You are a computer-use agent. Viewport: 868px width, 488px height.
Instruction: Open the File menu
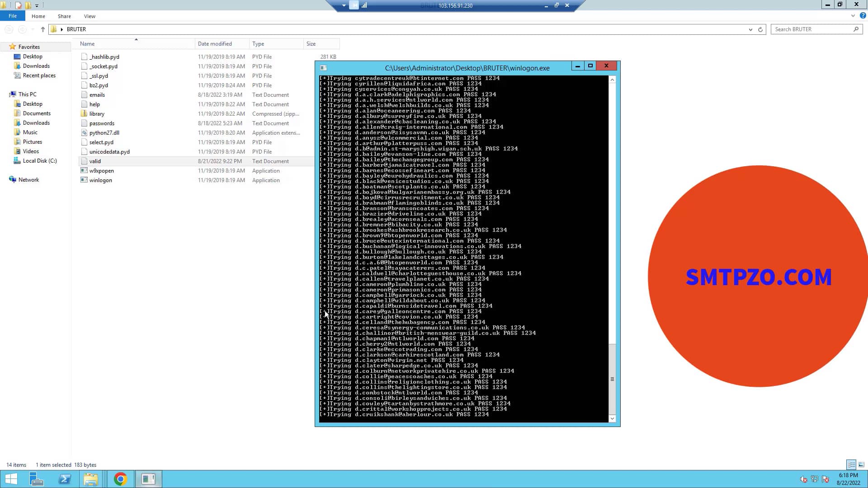tap(12, 15)
